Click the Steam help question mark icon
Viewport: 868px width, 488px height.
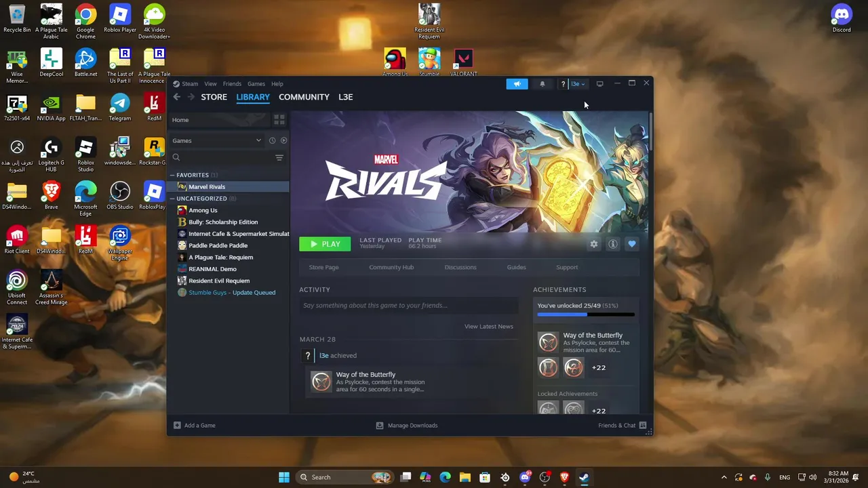click(x=563, y=84)
